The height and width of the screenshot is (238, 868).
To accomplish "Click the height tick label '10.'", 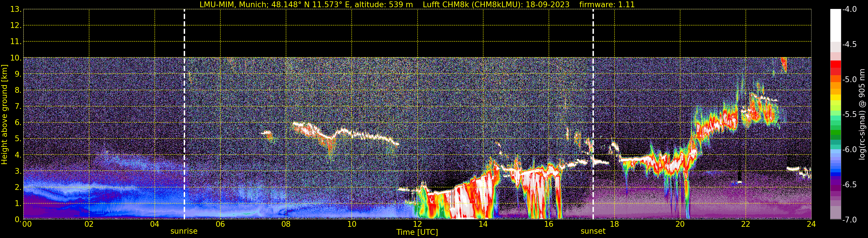I will (x=16, y=58).
